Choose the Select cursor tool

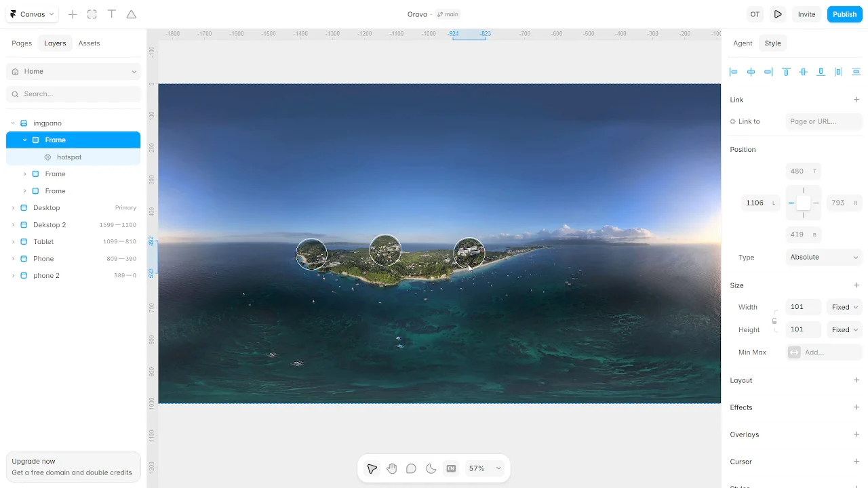[372, 468]
